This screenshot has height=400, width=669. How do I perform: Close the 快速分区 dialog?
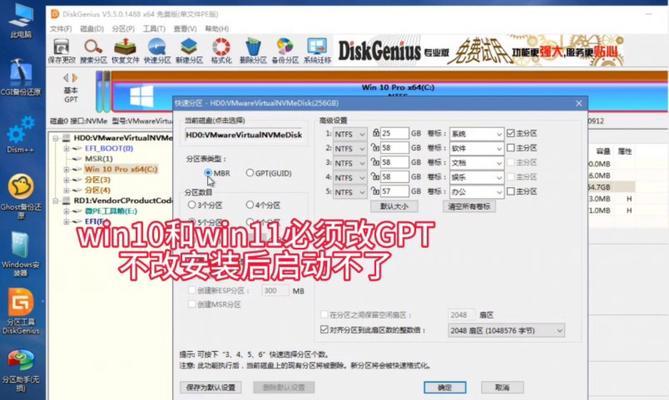579,103
